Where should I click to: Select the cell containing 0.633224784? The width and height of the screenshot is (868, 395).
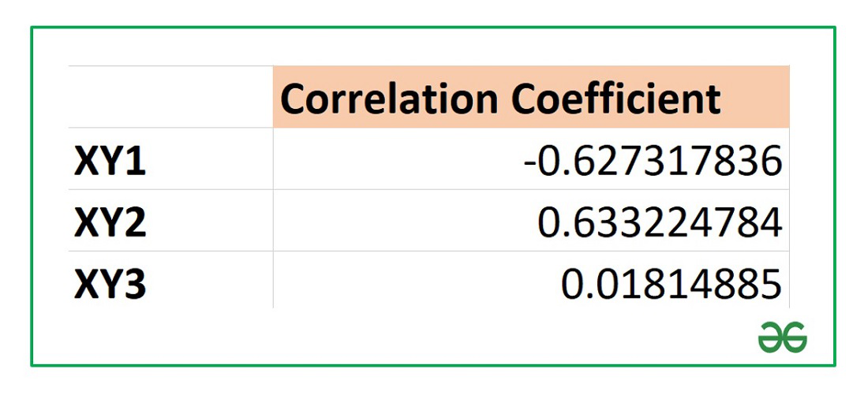point(660,223)
